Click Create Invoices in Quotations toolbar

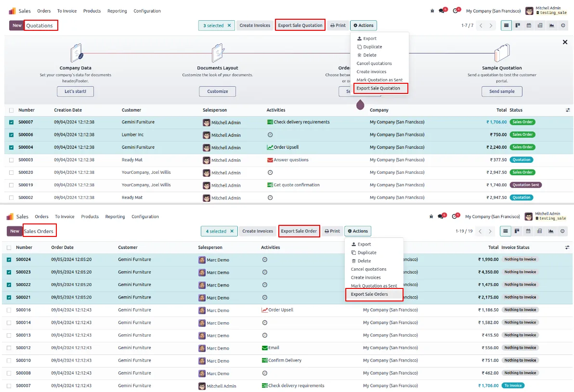(x=255, y=25)
